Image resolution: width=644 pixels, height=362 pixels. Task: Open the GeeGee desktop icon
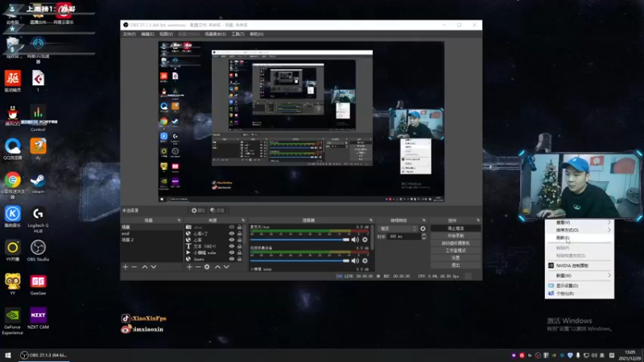pyautogui.click(x=38, y=285)
